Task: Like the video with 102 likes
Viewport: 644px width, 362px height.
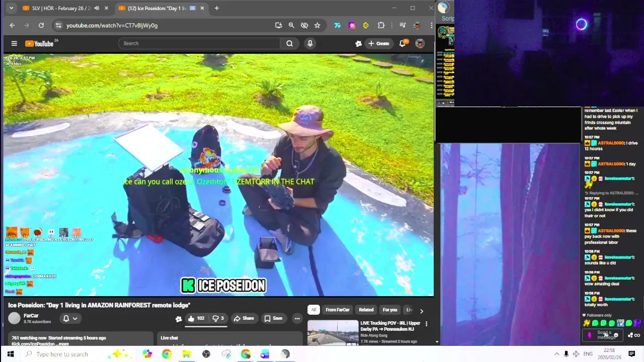Action: pos(196,318)
